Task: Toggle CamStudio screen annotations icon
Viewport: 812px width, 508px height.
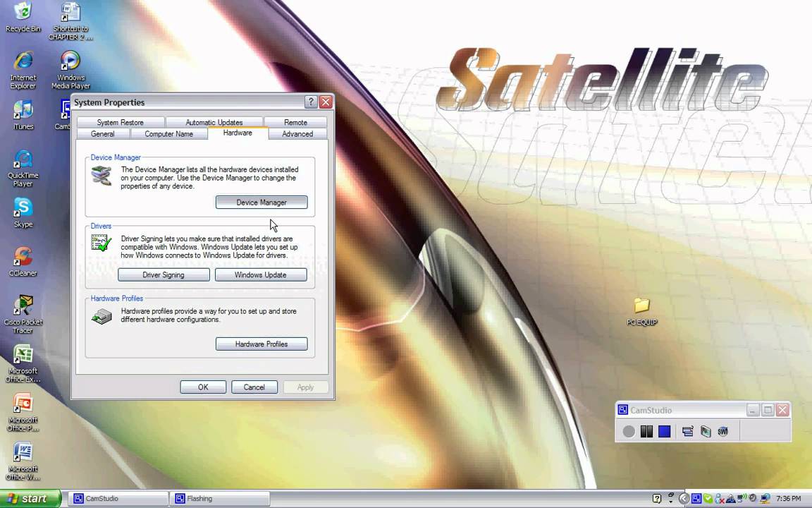Action: pyautogui.click(x=688, y=431)
